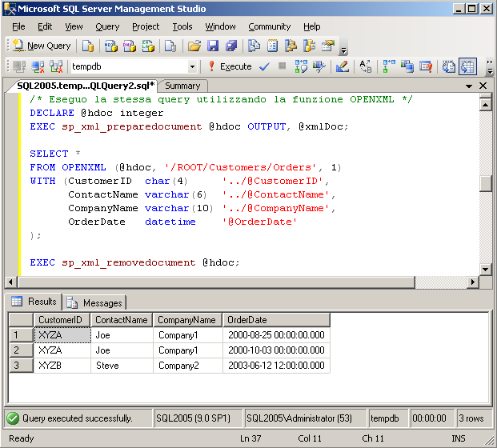Switch to the Results tab
The image size is (497, 448).
[x=34, y=302]
